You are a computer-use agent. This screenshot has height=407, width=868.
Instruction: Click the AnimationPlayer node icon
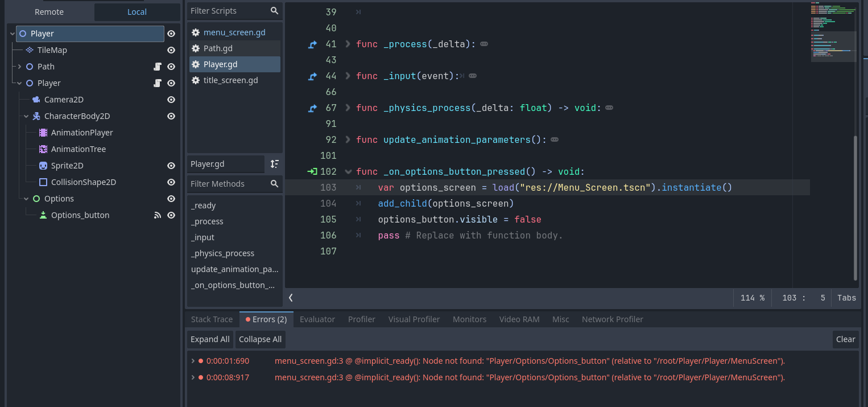click(43, 133)
